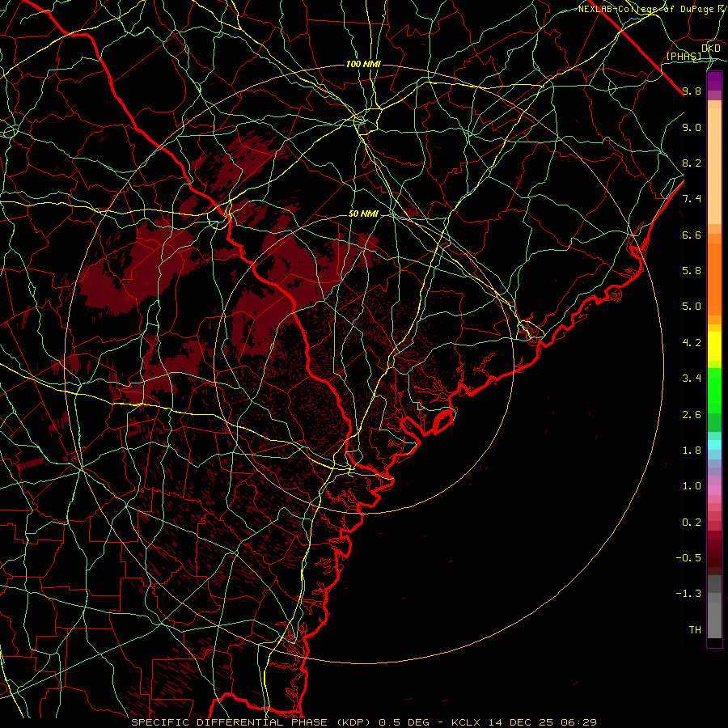Click the 9.8 value on the color scale
The height and width of the screenshot is (728, 728).
click(692, 91)
